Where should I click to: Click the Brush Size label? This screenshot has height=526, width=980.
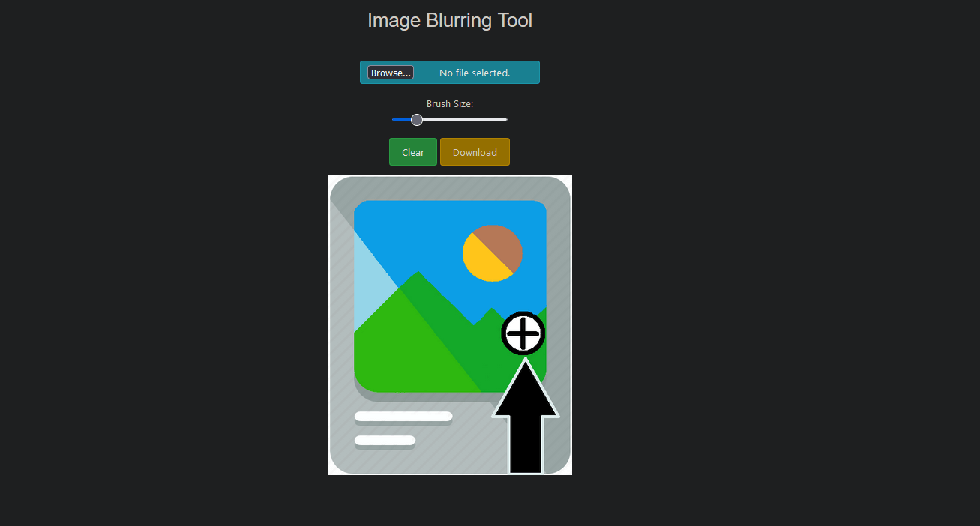pos(450,103)
